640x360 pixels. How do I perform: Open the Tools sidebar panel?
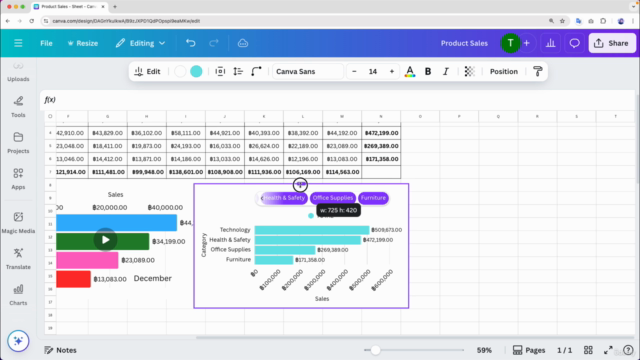click(18, 107)
